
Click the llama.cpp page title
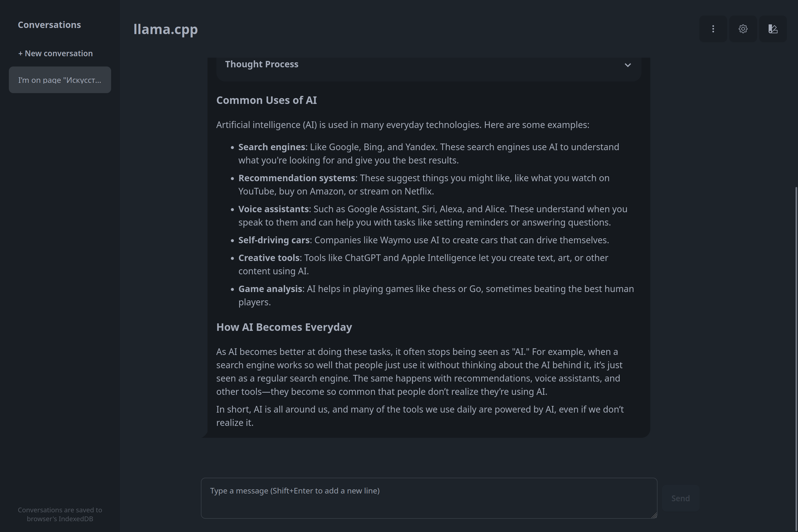click(x=165, y=29)
